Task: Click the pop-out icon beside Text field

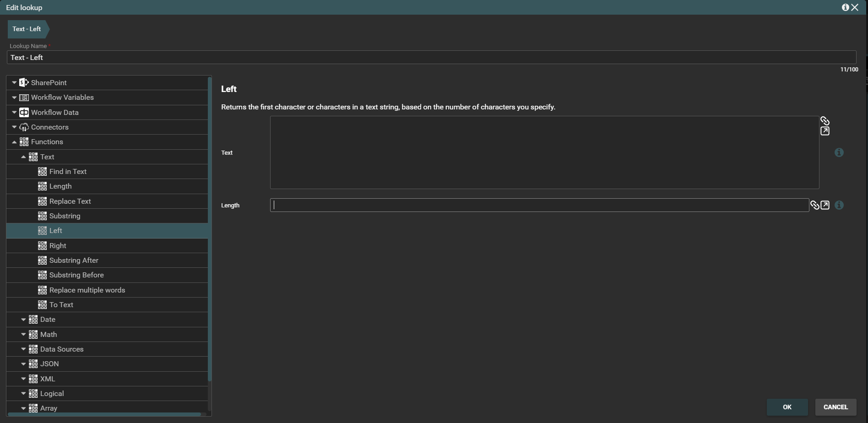Action: coord(825,131)
